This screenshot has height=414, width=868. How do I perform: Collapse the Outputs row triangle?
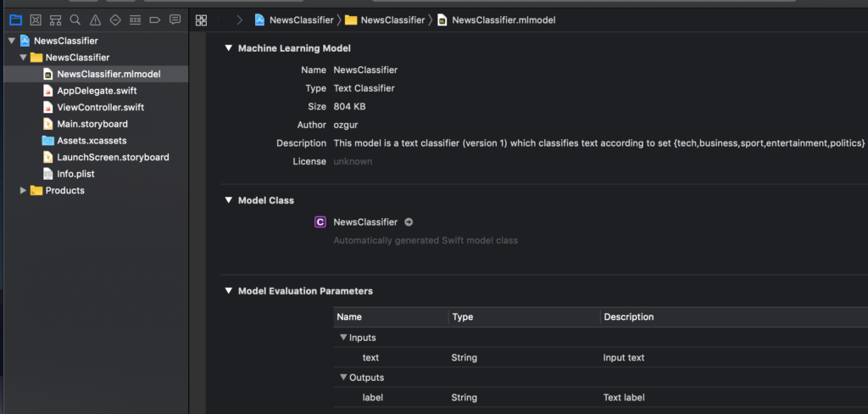pos(344,378)
